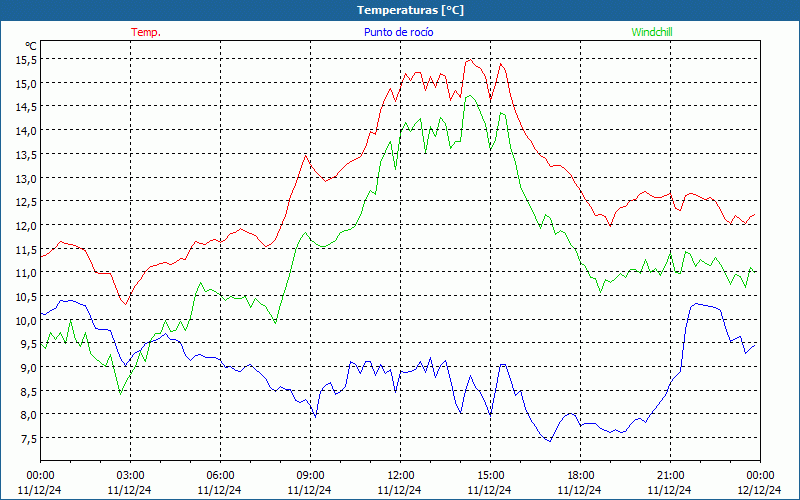
Task: Select the blue 'Punto de rocío' legend label
Action: point(398,32)
